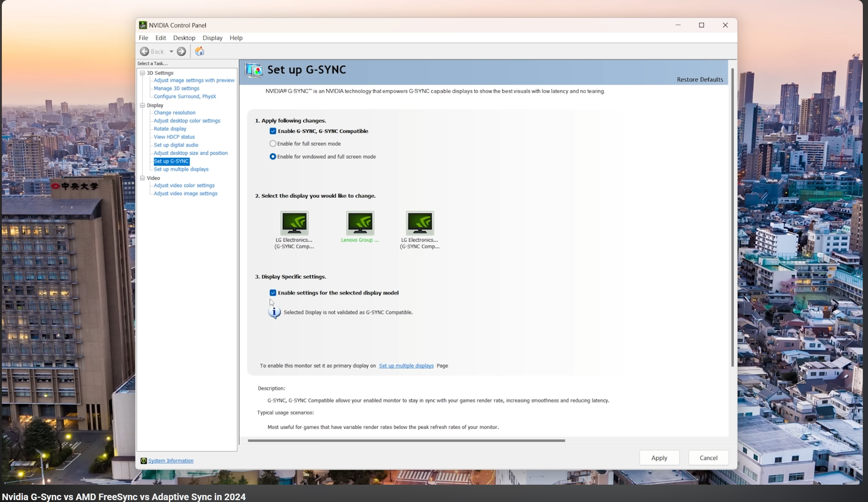Click the Back arrow icon in toolbar

[145, 52]
